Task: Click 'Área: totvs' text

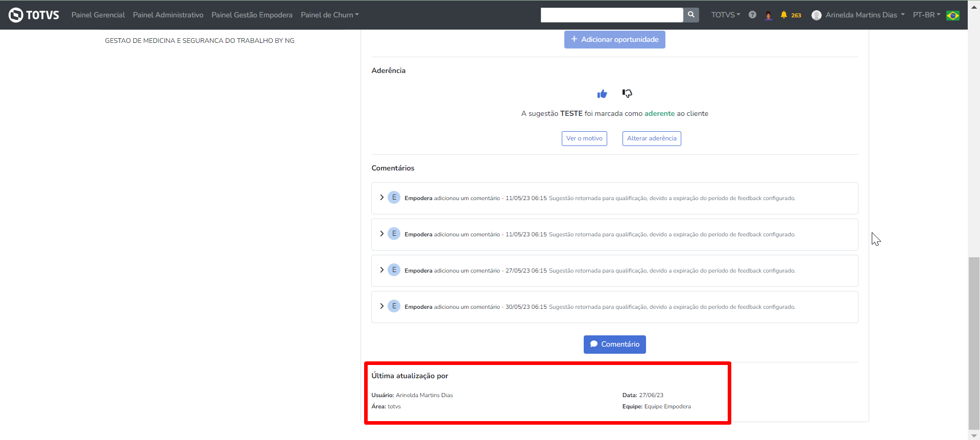Action: coord(386,406)
